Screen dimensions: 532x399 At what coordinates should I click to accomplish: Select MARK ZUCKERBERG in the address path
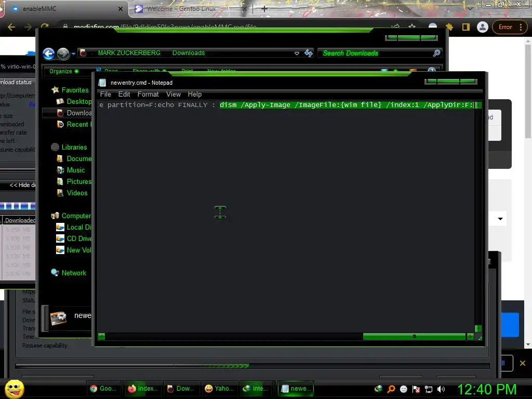[x=129, y=53]
